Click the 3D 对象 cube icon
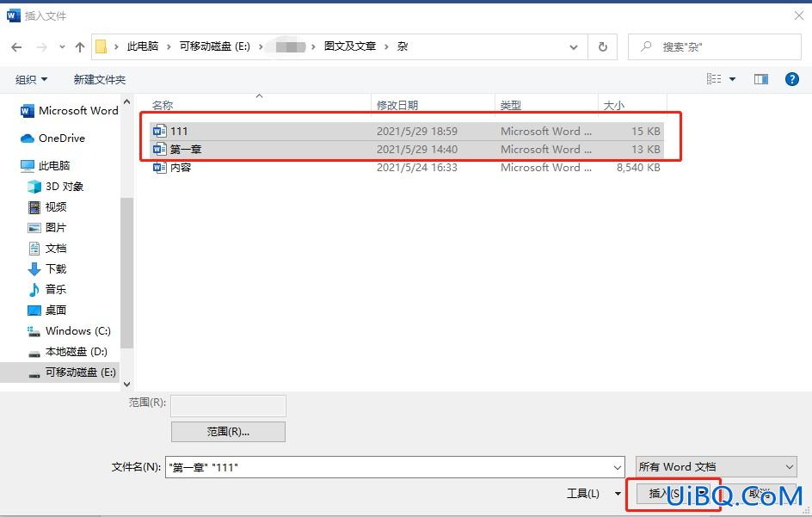This screenshot has width=812, height=517. pyautogui.click(x=34, y=187)
